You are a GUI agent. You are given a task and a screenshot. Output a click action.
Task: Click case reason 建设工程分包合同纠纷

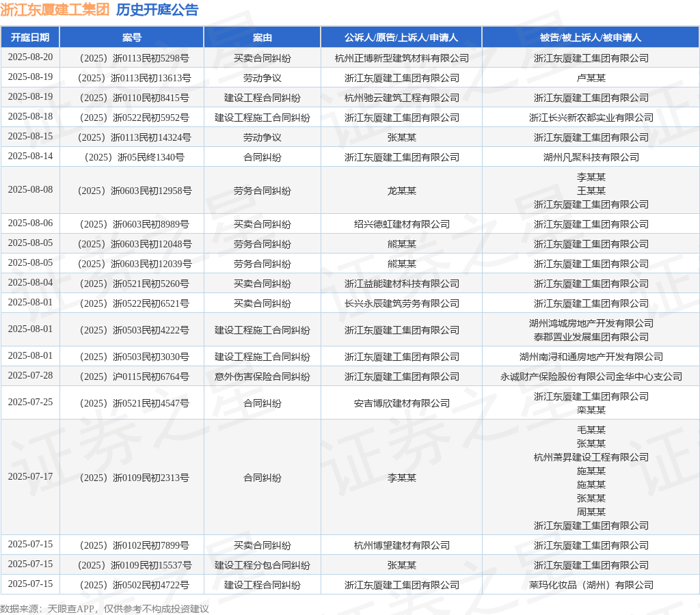[262, 566]
